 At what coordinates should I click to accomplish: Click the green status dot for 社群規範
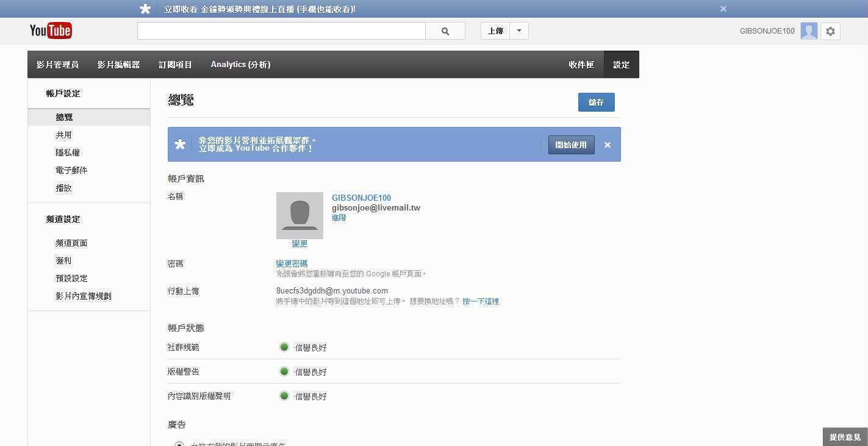284,347
